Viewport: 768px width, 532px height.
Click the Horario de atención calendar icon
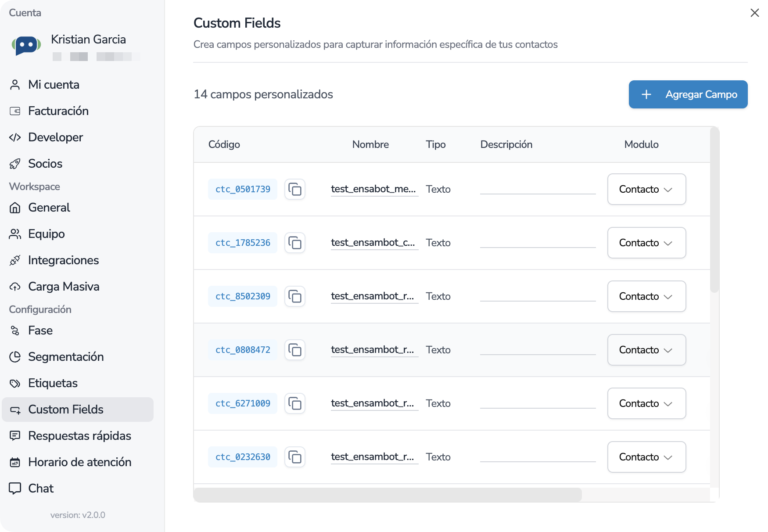click(15, 462)
